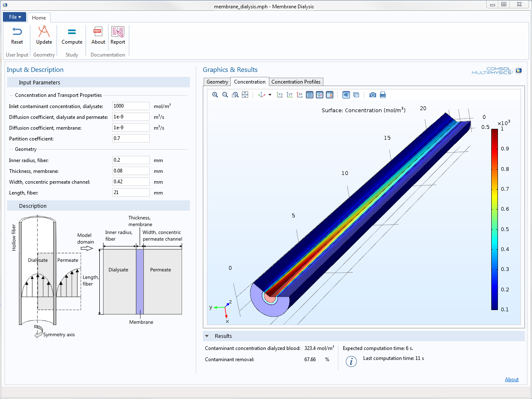532x399 pixels.
Task: Select the Zoom Box tool
Action: pyautogui.click(x=235, y=95)
